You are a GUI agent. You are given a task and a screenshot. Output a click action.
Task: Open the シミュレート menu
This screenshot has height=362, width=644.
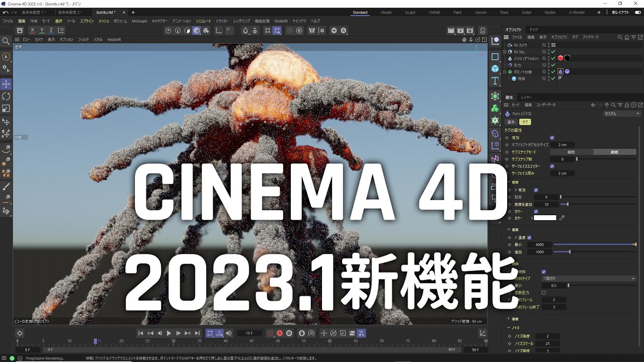click(x=203, y=21)
